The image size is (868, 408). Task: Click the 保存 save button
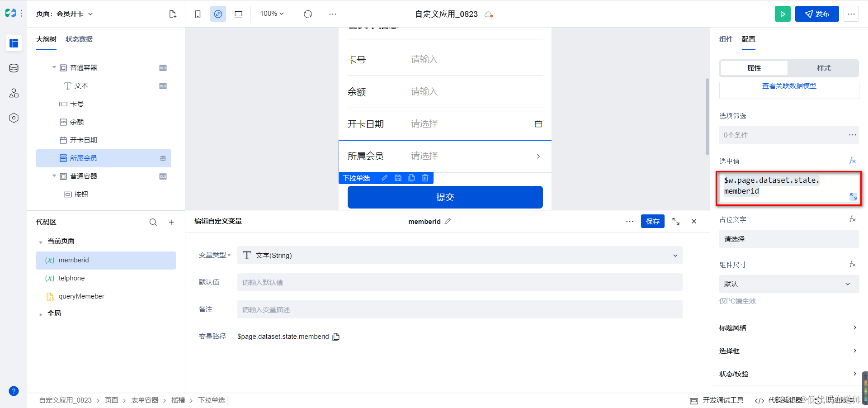[652, 221]
